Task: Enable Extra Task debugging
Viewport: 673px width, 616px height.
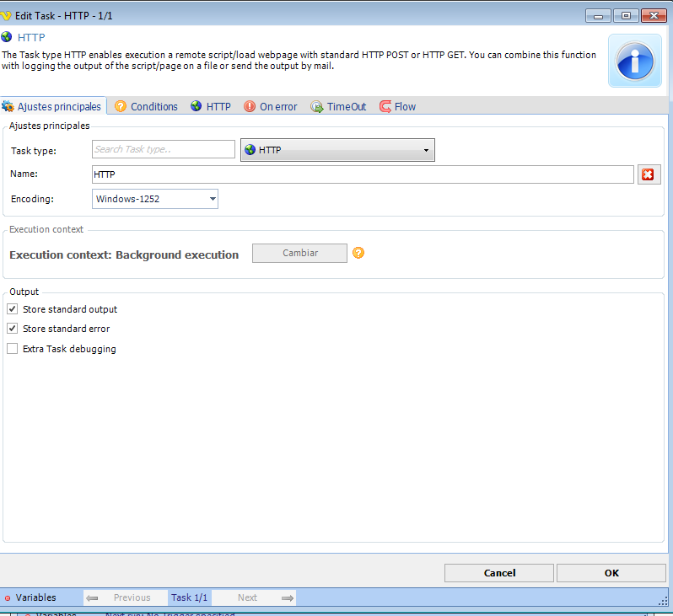Action: [13, 349]
